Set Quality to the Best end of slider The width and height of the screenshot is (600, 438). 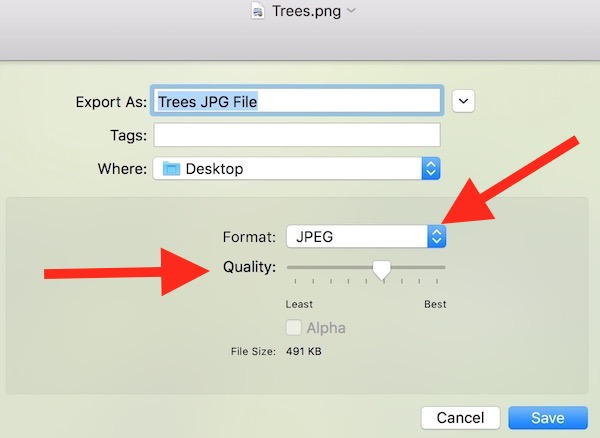[x=444, y=268]
